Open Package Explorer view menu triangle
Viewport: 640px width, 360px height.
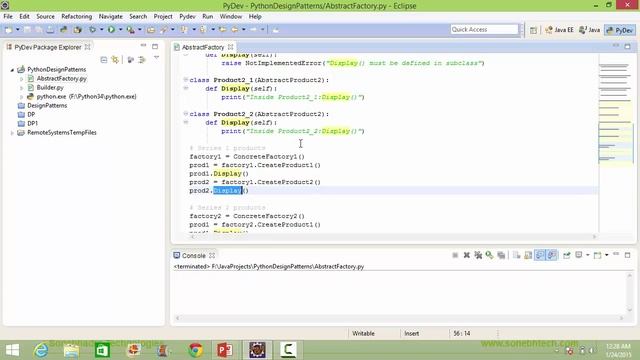point(156,59)
